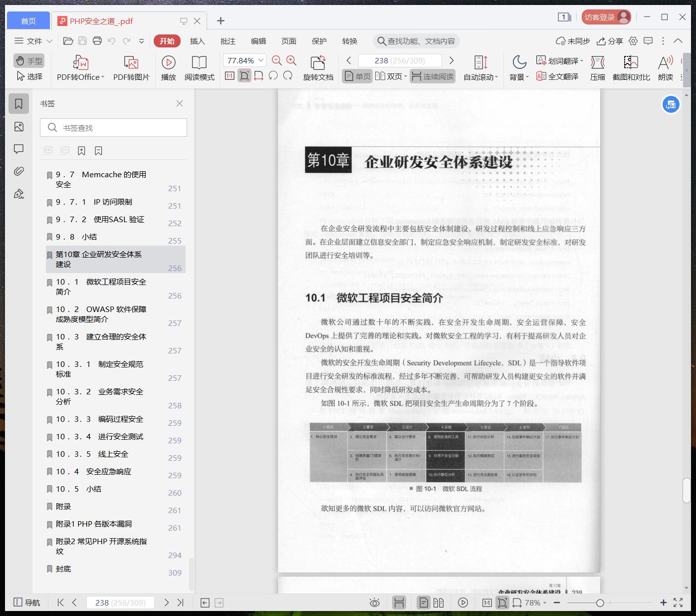Jump to last page in status bar
The width and height of the screenshot is (696, 616).
click(x=181, y=603)
